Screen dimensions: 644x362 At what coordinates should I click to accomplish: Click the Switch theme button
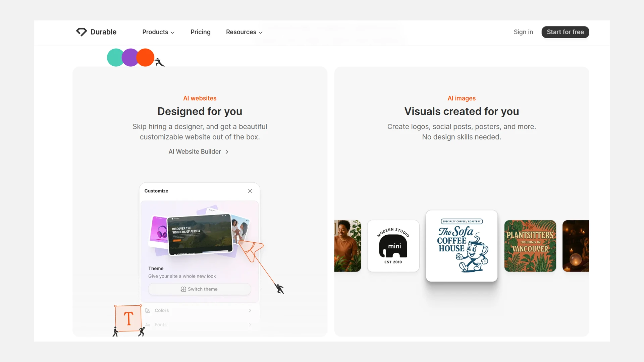[199, 289]
